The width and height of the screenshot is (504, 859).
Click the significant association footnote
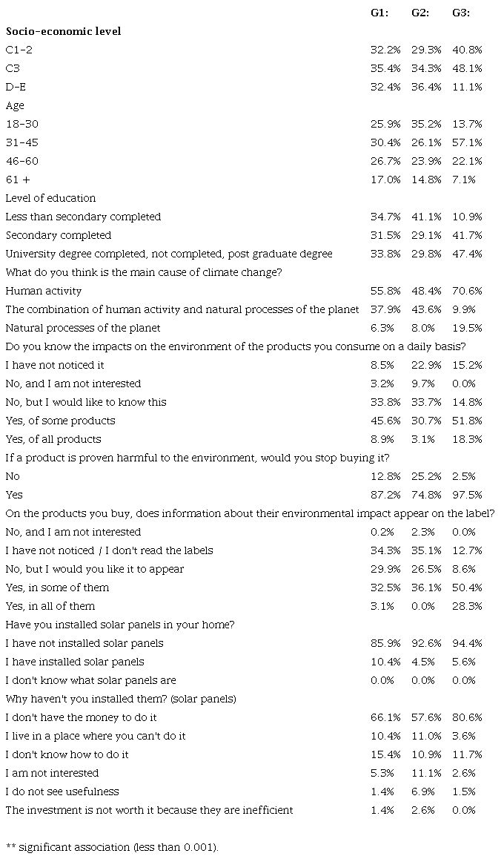(x=112, y=846)
